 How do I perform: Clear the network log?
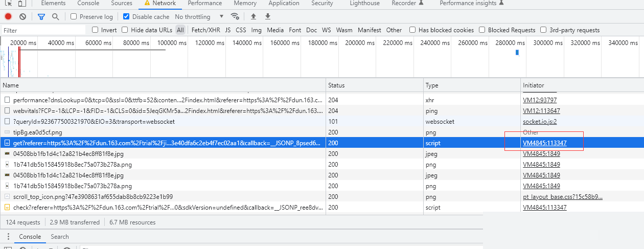coord(22,17)
